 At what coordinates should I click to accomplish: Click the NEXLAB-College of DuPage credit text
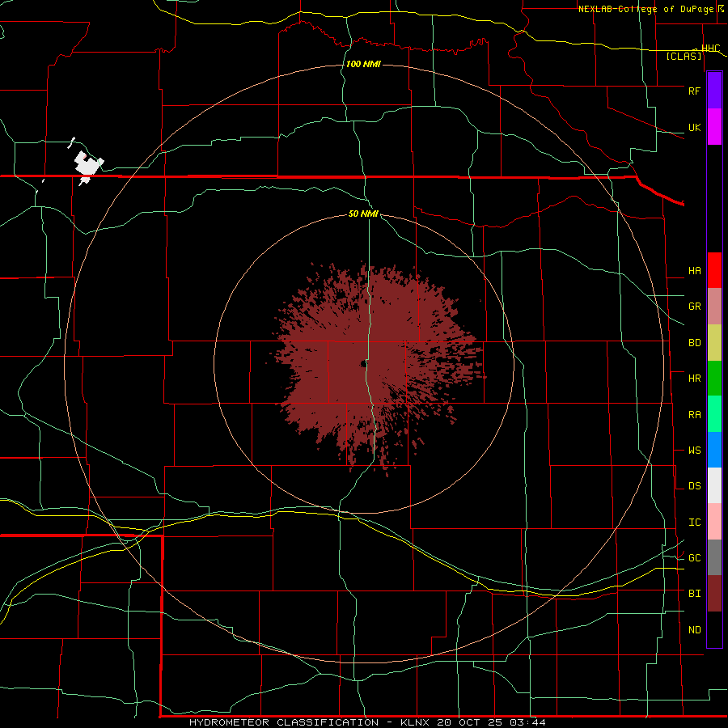(645, 9)
